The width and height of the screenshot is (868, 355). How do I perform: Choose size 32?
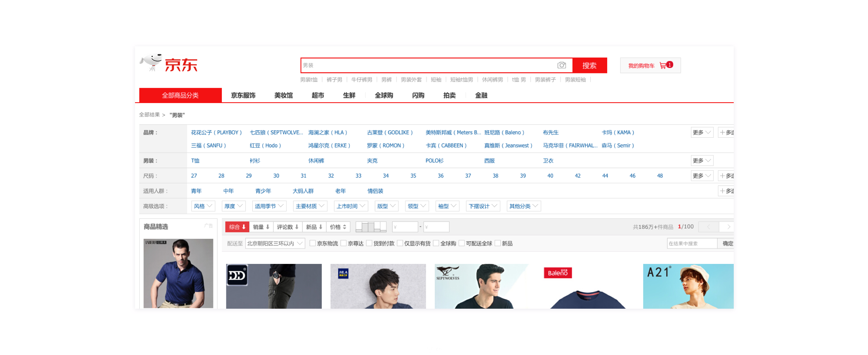(331, 176)
